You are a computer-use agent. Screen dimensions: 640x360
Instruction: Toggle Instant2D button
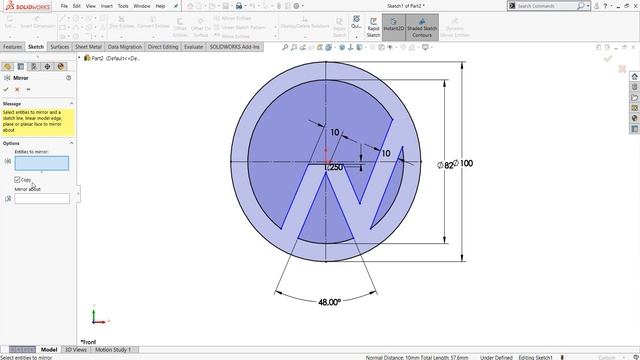393,27
